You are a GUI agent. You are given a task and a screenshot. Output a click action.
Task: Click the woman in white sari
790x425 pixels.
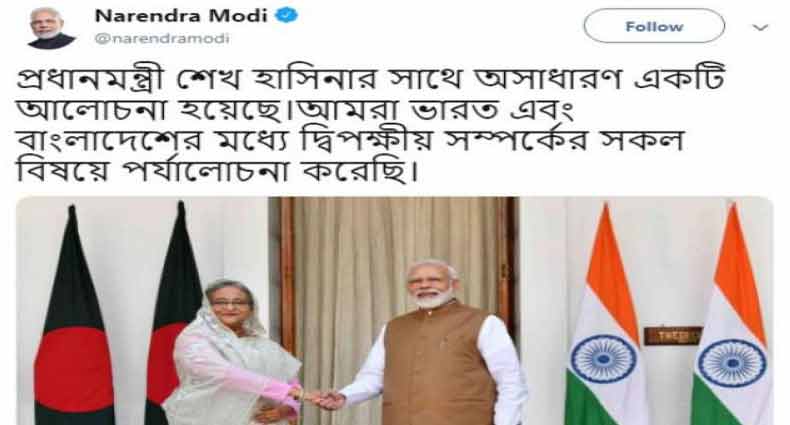[x=236, y=352]
